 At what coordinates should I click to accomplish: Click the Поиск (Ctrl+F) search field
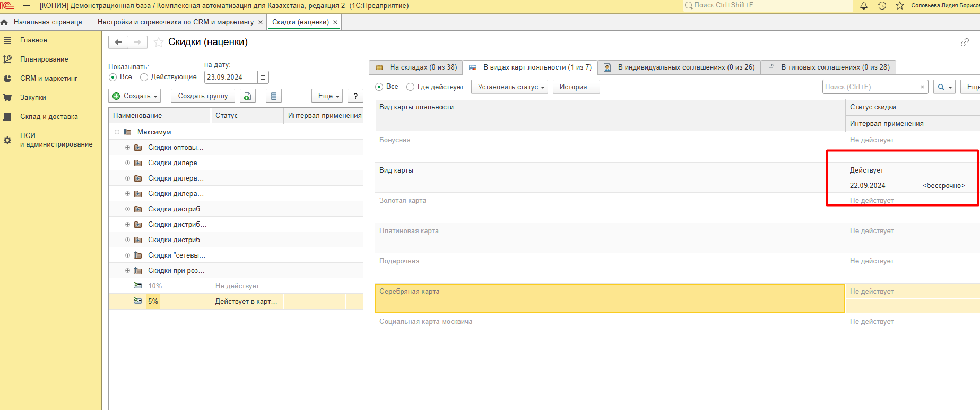[869, 87]
